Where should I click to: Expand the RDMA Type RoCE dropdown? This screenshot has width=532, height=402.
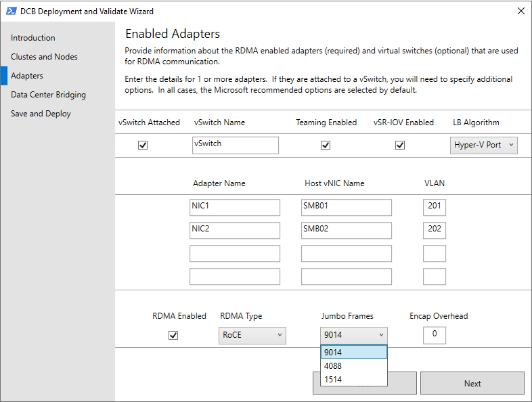[253, 335]
